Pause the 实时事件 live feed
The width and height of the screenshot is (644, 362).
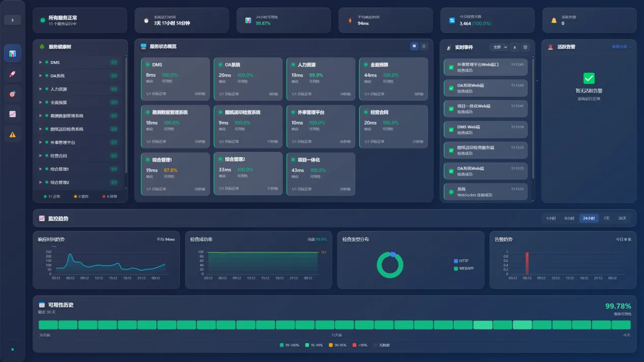tap(514, 47)
